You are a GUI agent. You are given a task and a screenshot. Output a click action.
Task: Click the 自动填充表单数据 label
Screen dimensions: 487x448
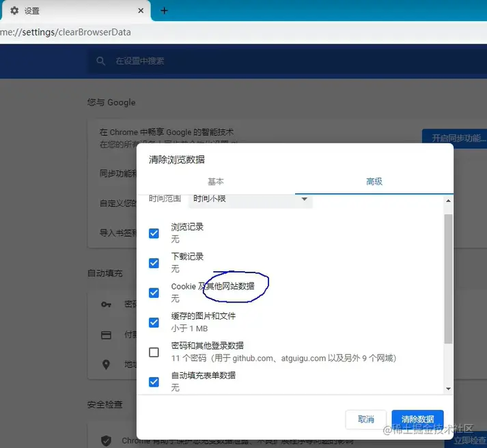pos(204,376)
